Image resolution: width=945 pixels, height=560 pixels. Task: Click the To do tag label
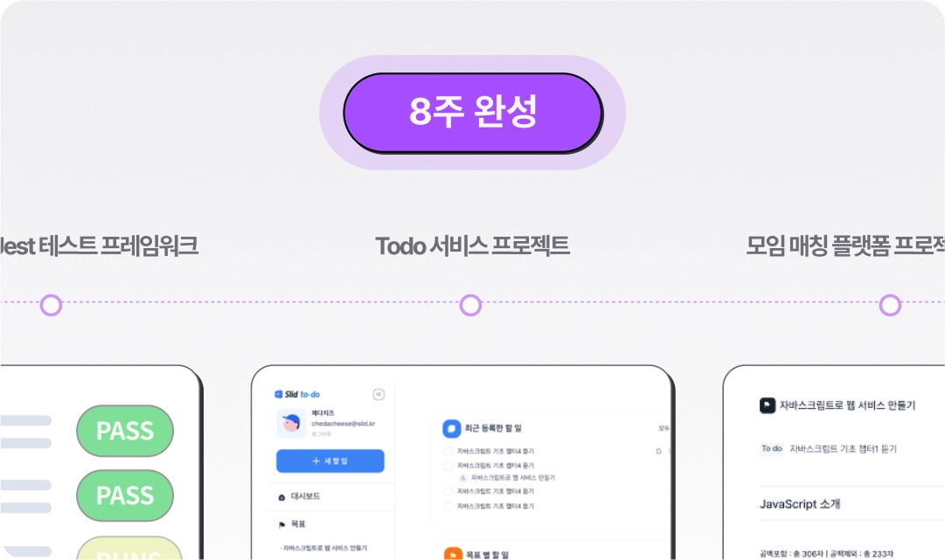tap(771, 448)
